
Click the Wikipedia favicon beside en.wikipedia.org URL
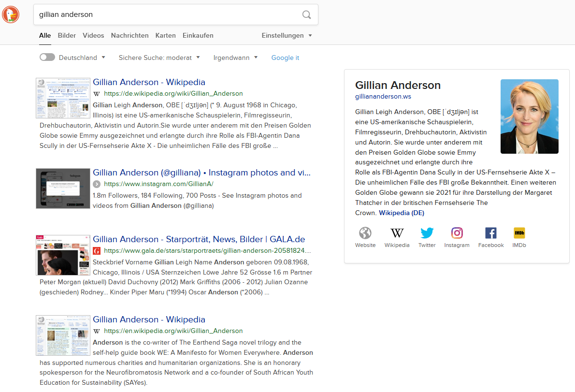click(97, 331)
